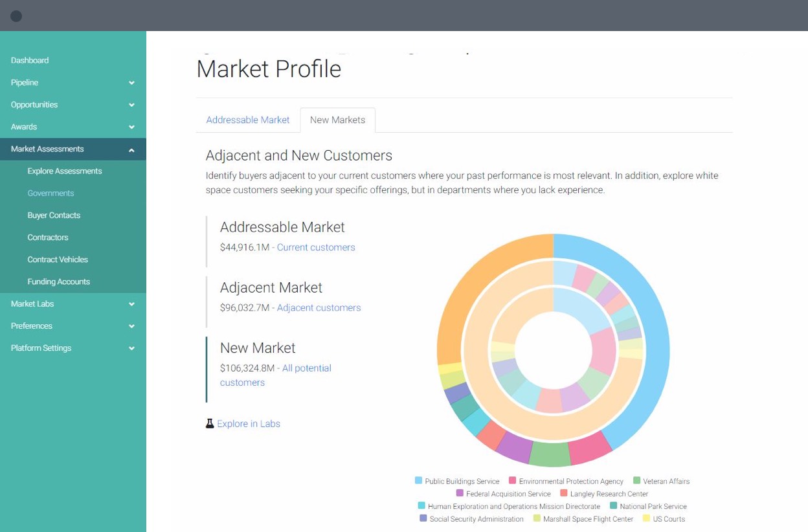Expand the Opportunities sidebar chevron
This screenshot has width=808, height=532.
coord(131,105)
